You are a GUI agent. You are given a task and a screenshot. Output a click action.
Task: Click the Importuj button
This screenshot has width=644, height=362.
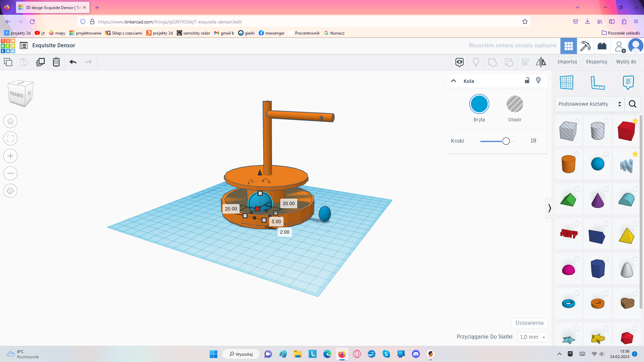tap(567, 62)
